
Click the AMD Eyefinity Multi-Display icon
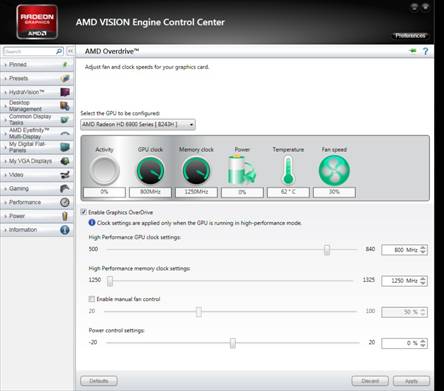pos(65,134)
